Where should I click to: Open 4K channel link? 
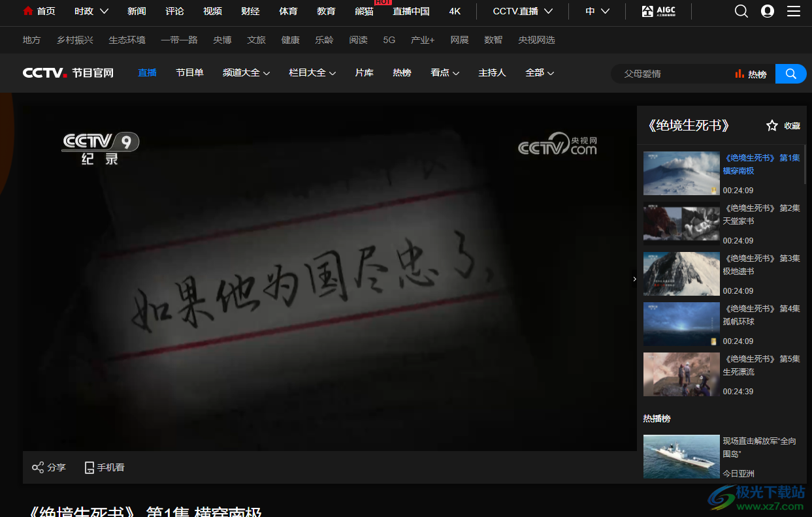coord(455,11)
